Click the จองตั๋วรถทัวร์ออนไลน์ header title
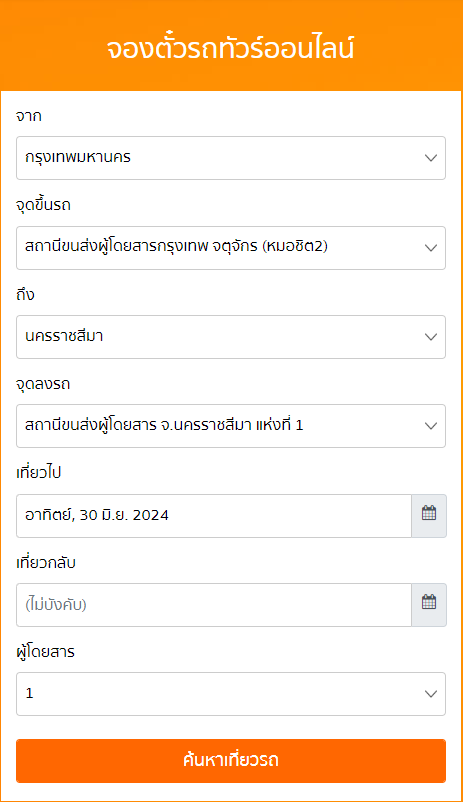This screenshot has width=463, height=802. [231, 49]
